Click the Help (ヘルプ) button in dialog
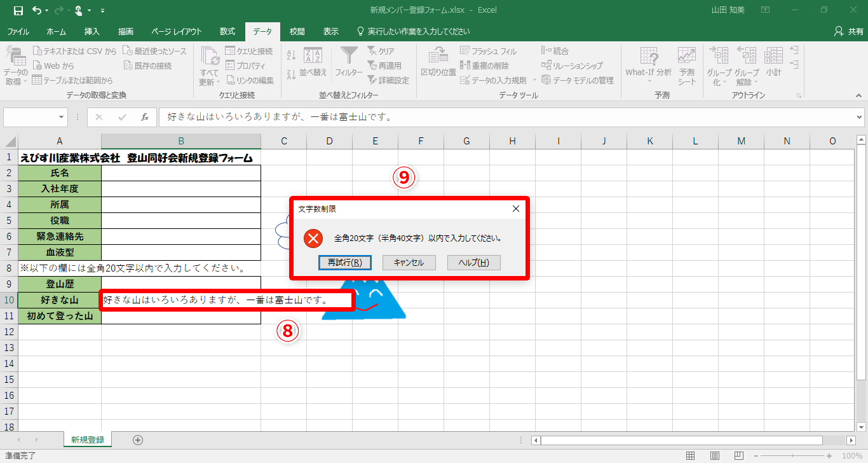Image resolution: width=868 pixels, height=463 pixels. [474, 263]
